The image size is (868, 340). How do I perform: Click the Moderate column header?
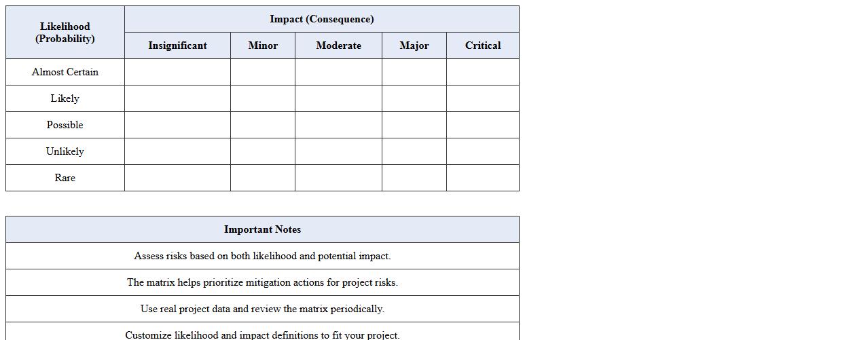338,45
